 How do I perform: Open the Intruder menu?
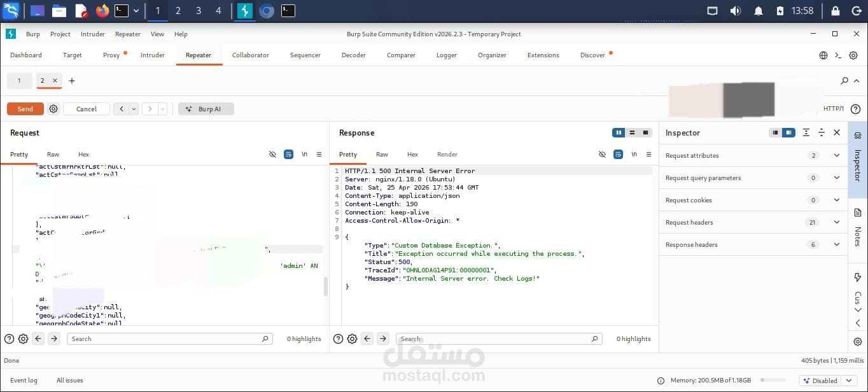pos(93,34)
